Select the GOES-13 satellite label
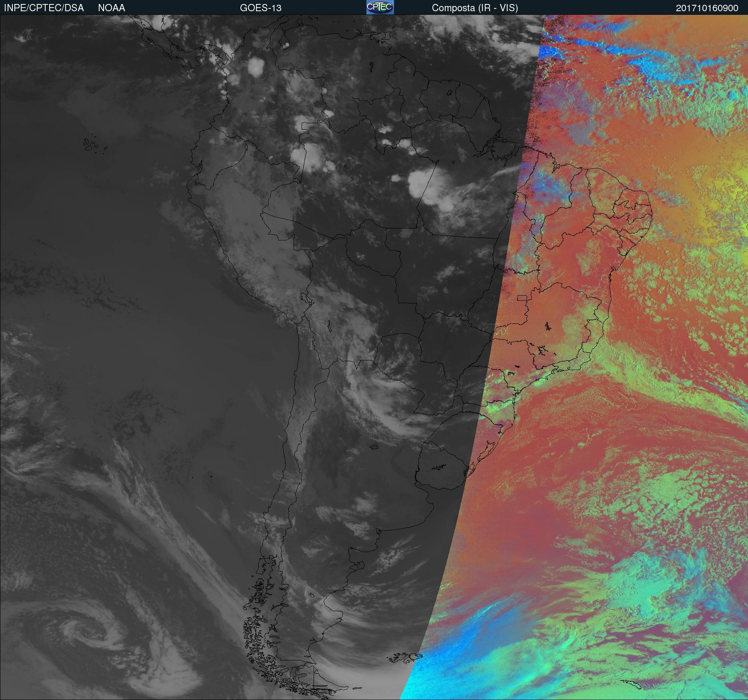The height and width of the screenshot is (700, 748). click(260, 8)
